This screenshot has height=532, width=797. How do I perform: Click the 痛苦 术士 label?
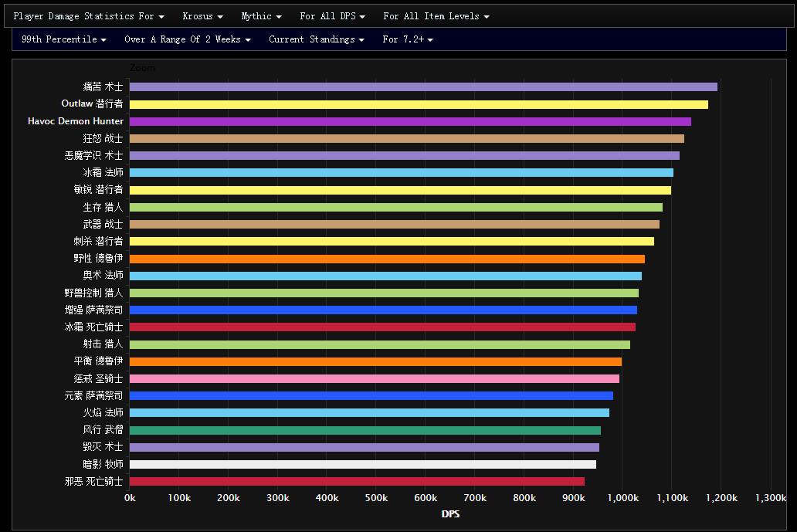[103, 87]
